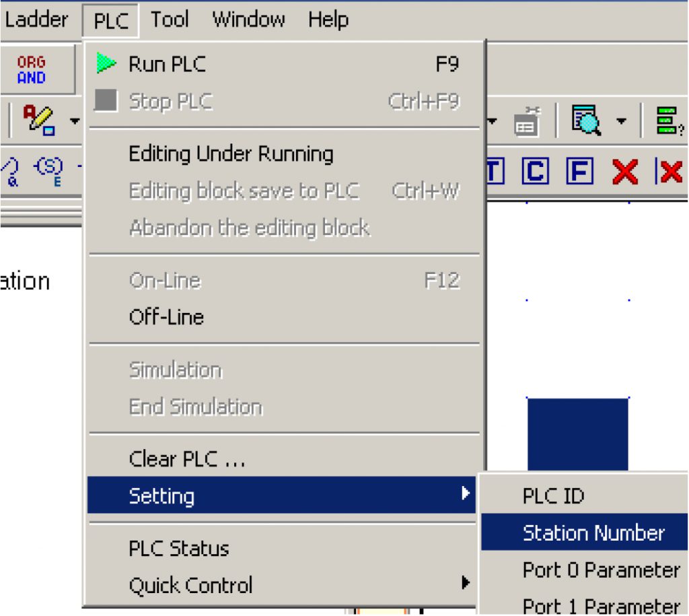689x616 pixels.
Task: Click the magnifier search window icon
Action: tap(586, 120)
